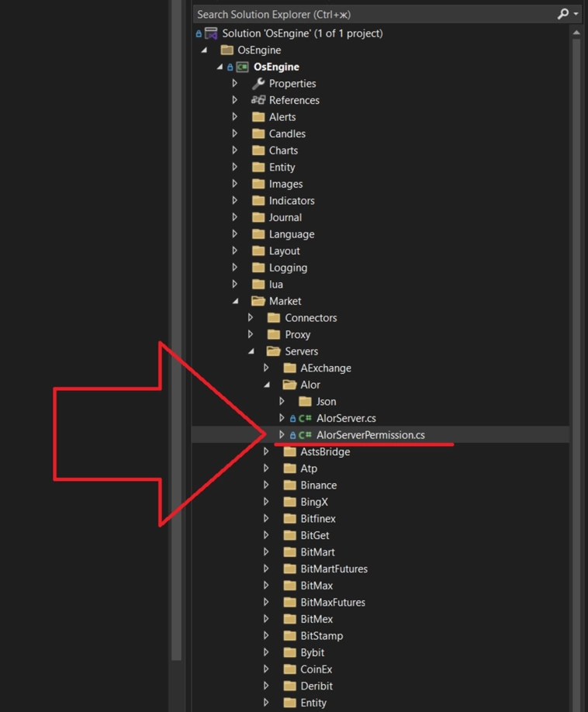Click the open Alor folder icon
The image size is (588, 712).
point(289,385)
